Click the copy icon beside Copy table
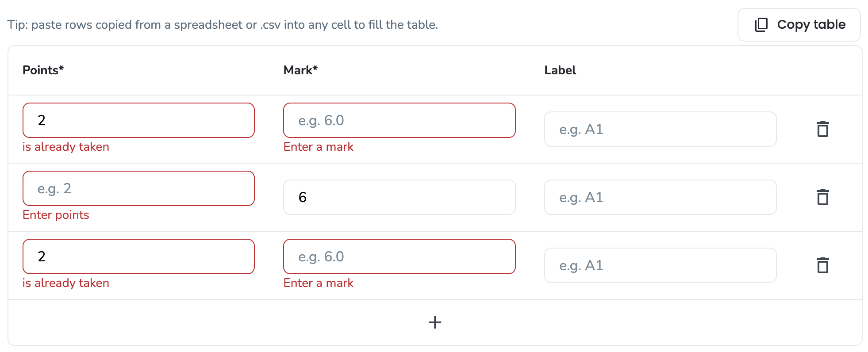 point(761,25)
